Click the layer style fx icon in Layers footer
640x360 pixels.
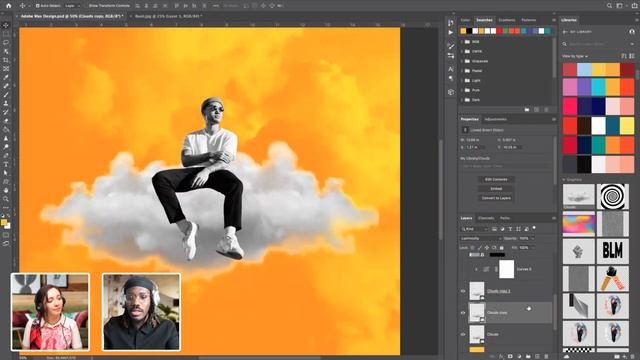[x=501, y=356]
